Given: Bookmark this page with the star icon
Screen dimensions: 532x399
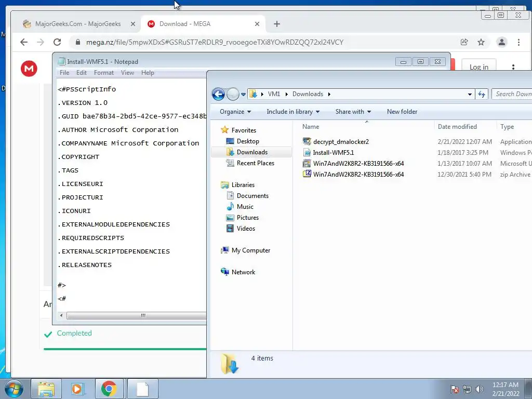Looking at the screenshot, I should 481,42.
